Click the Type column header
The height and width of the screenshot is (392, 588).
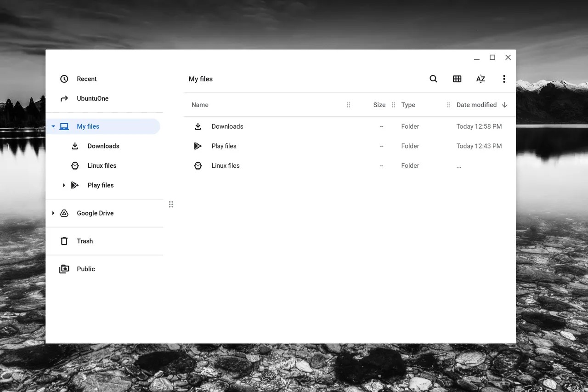click(408, 105)
